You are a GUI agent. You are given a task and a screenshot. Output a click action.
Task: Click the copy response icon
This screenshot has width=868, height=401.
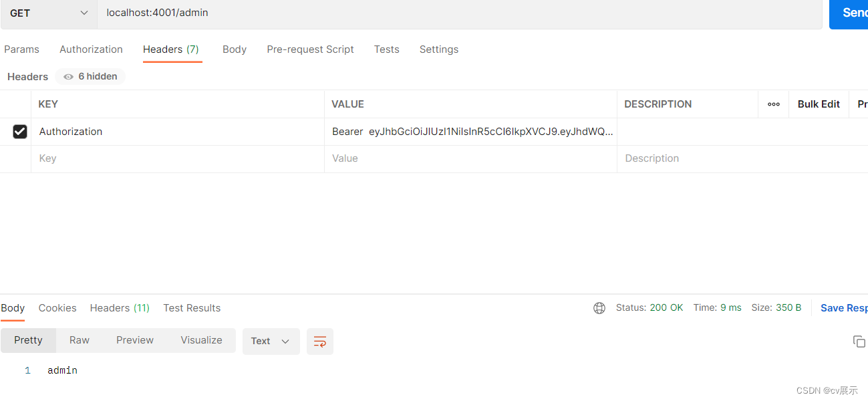click(859, 342)
